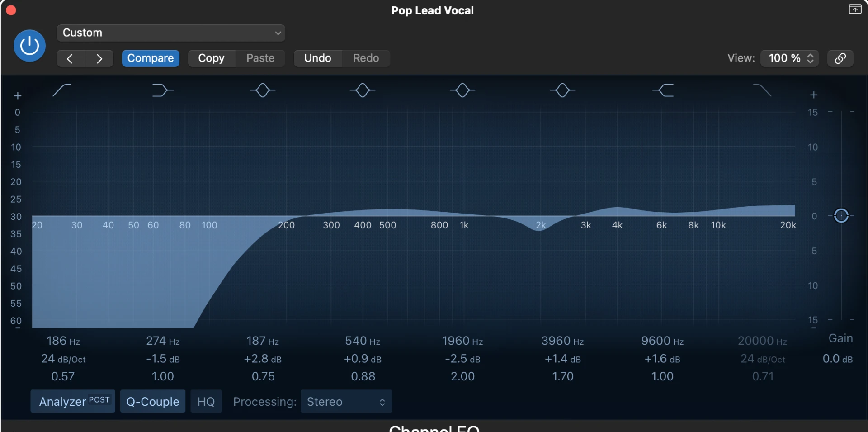Screen dimensions: 868x432
Task: Select the 1.70 Q value
Action: click(x=563, y=376)
